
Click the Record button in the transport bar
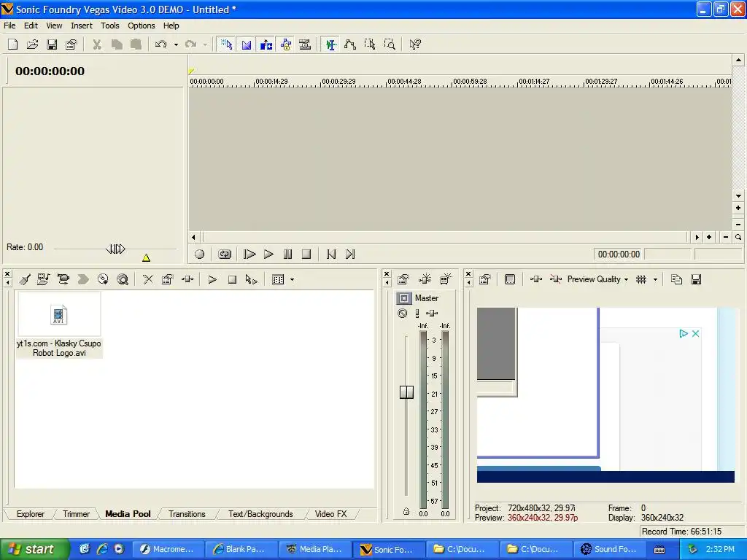[x=200, y=254]
